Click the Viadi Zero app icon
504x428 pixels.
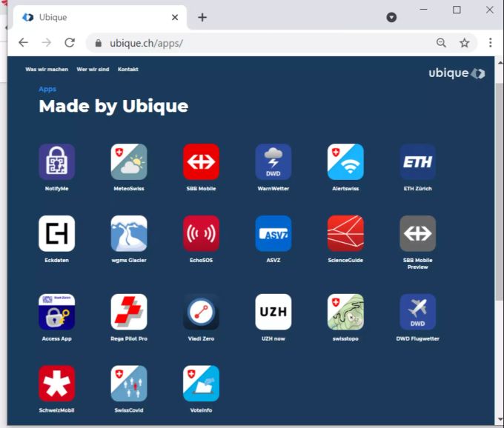(201, 312)
